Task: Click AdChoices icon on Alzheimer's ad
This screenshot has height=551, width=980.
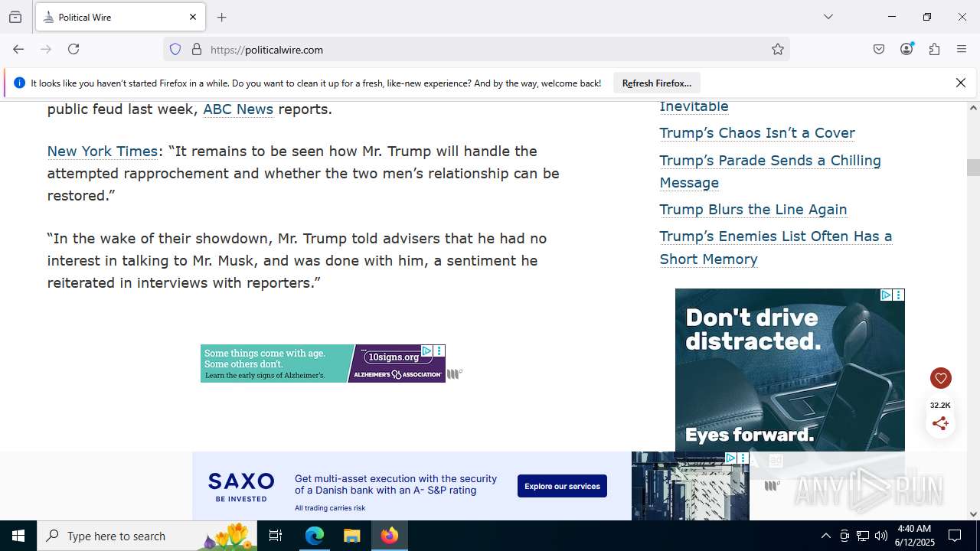Action: pyautogui.click(x=426, y=350)
